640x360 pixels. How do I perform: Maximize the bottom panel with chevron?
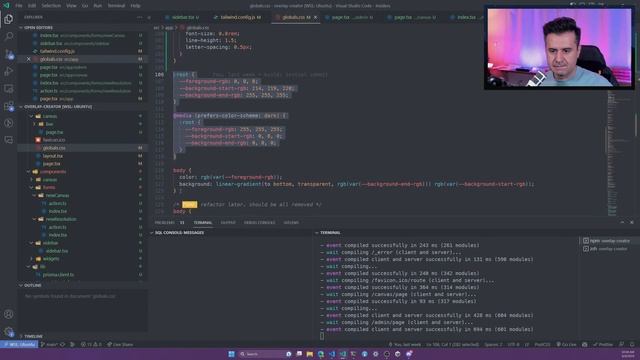coord(622,222)
